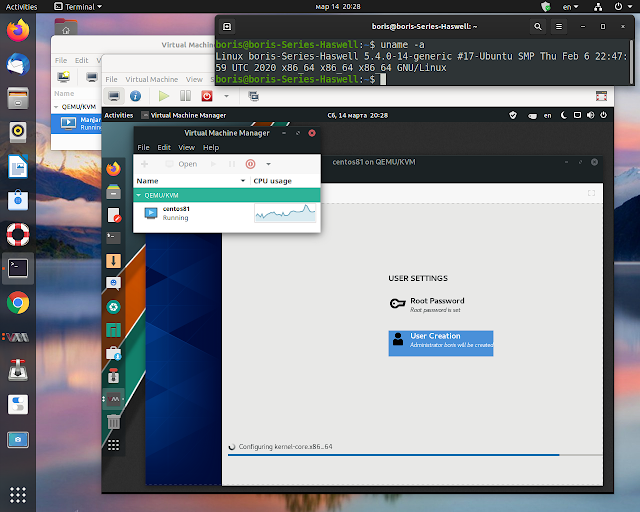Click the Open button in guest VMM toolbar

point(182,164)
